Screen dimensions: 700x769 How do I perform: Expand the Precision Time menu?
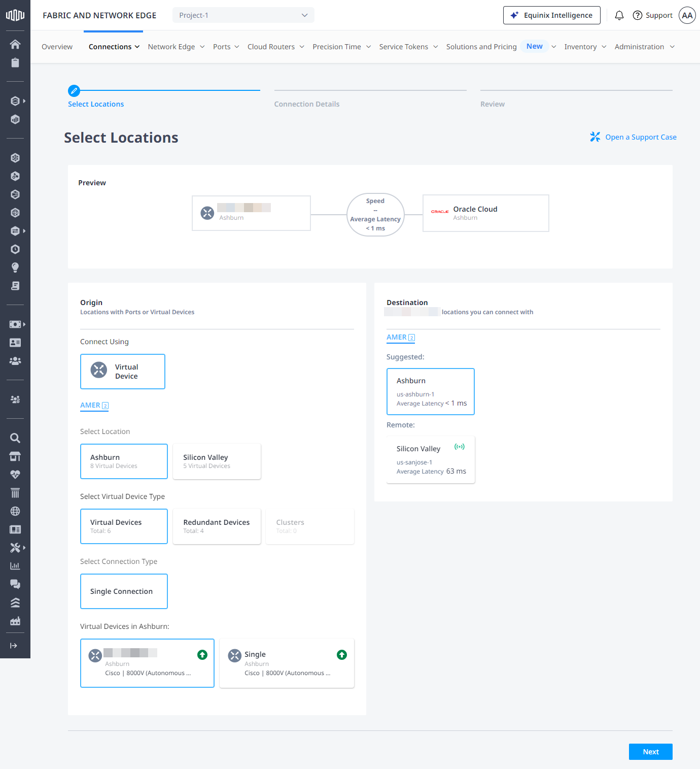[342, 47]
